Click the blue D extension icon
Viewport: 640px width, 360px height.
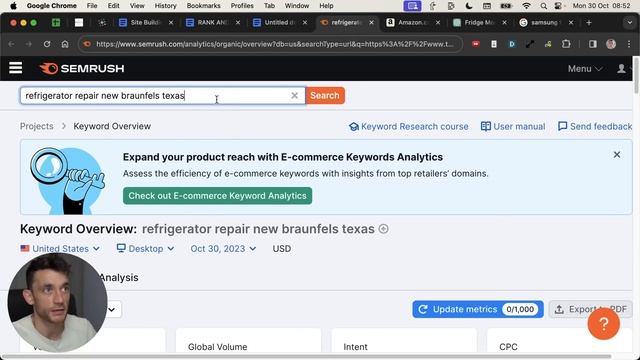tap(512, 44)
